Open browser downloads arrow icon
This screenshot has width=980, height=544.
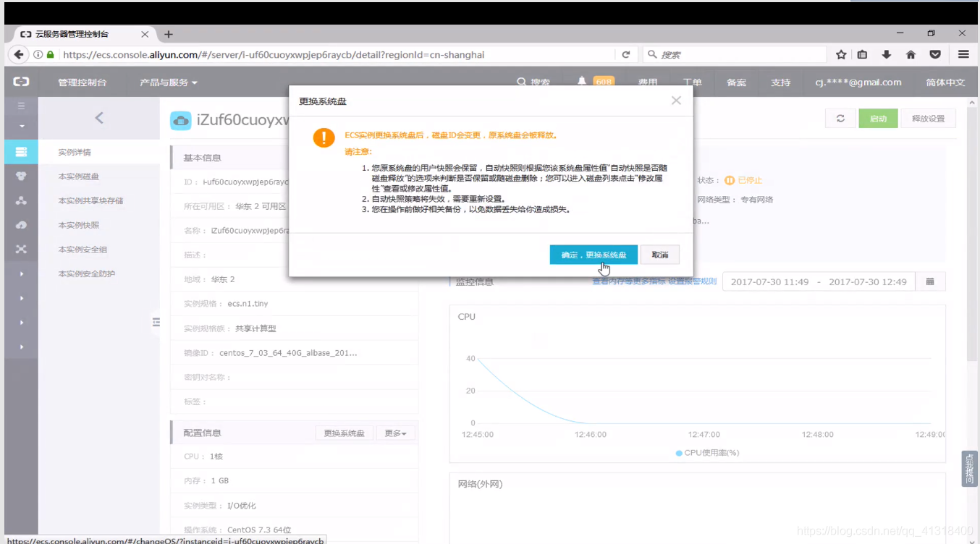pyautogui.click(x=886, y=54)
